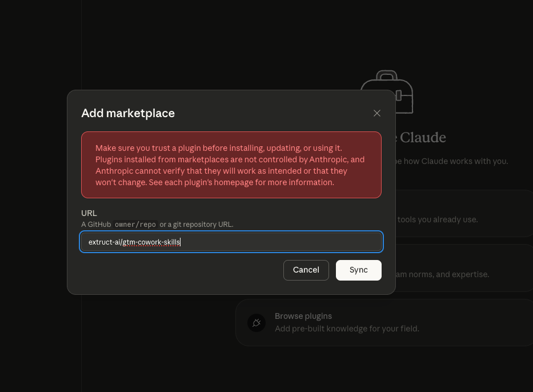The width and height of the screenshot is (533, 392).
Task: Click the 'Add pre-built knowledge for your field' text
Action: 347,329
